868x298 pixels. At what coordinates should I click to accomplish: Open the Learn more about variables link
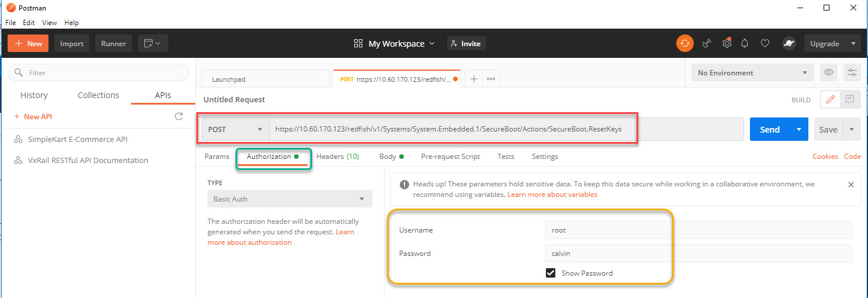552,195
